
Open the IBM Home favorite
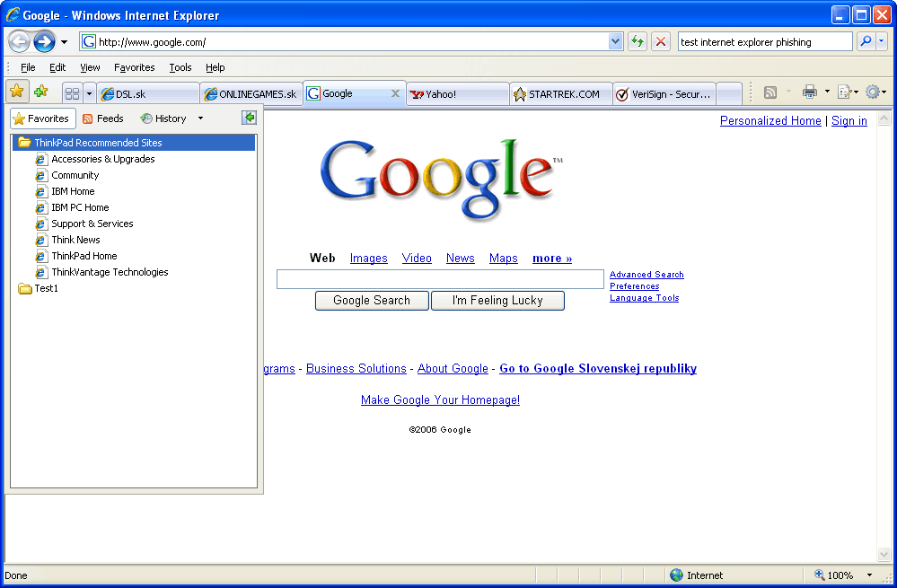[66, 191]
